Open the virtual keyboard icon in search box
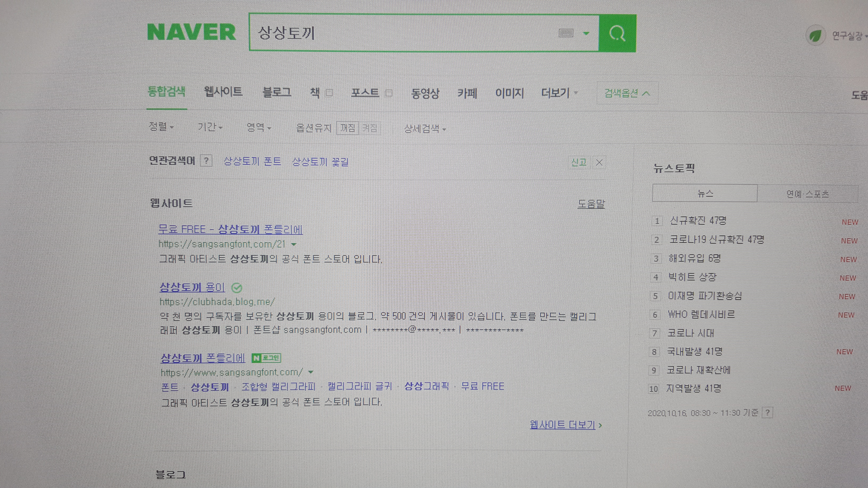 tap(566, 33)
